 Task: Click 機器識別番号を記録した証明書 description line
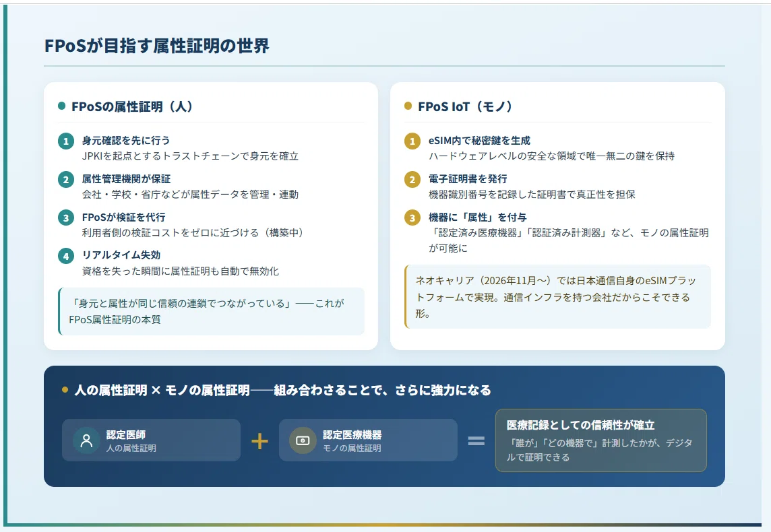532,195
